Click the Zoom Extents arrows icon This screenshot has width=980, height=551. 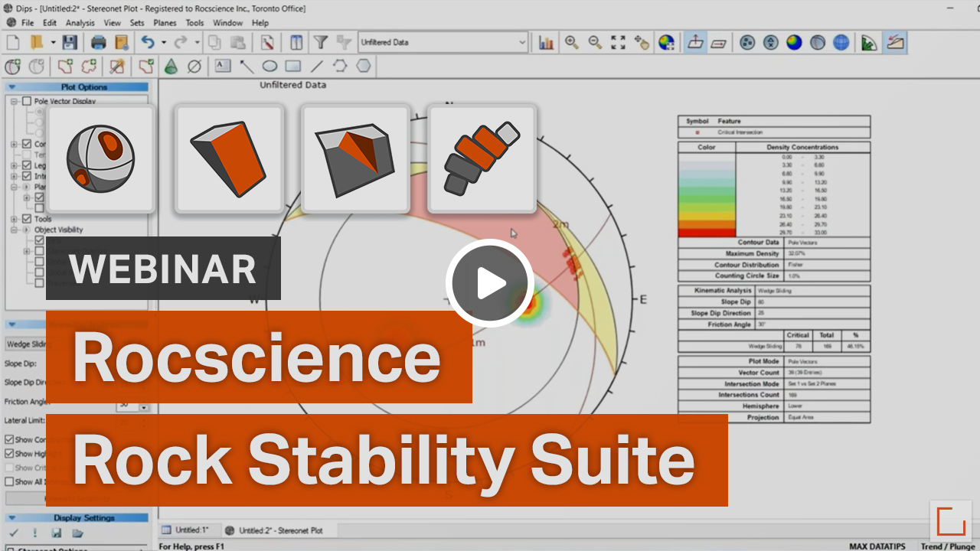tap(619, 43)
